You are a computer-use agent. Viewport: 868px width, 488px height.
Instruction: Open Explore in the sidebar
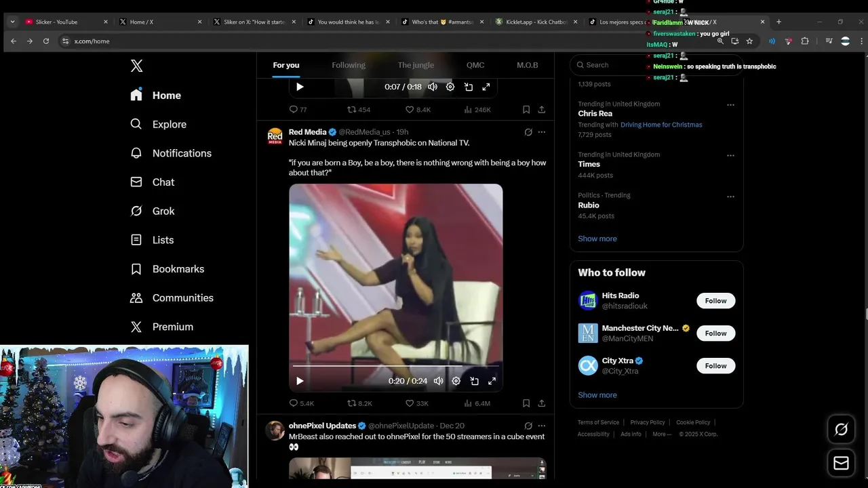[159, 124]
